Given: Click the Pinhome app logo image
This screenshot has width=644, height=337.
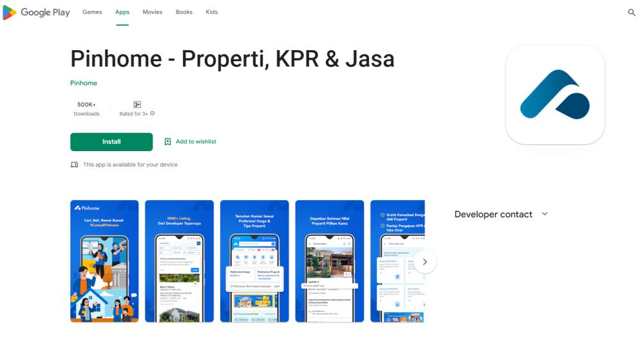Looking at the screenshot, I should point(555,95).
